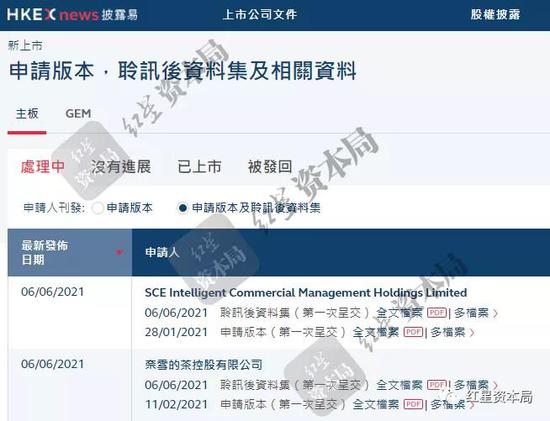
Task: Open the HKEX news logo homepage
Action: 72,15
